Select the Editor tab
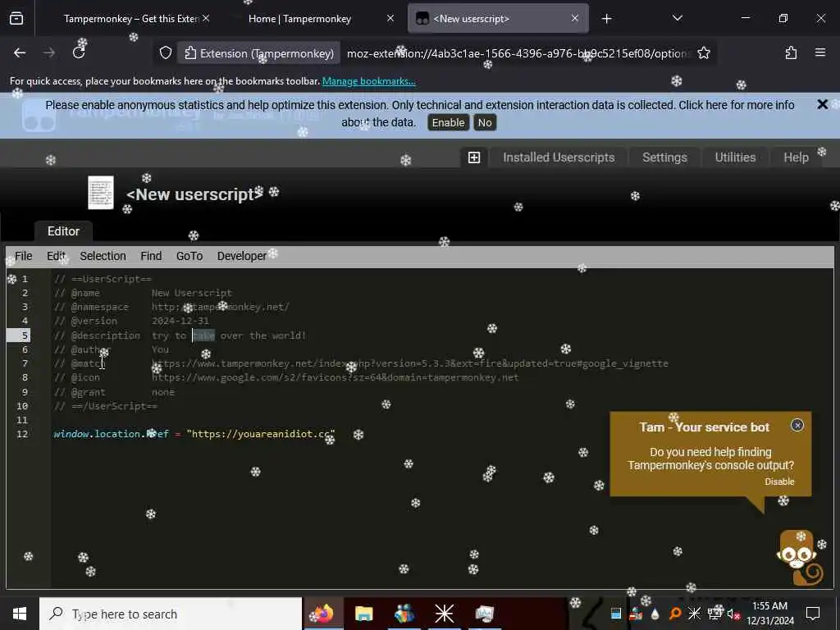Image resolution: width=840 pixels, height=630 pixels. pyautogui.click(x=63, y=231)
